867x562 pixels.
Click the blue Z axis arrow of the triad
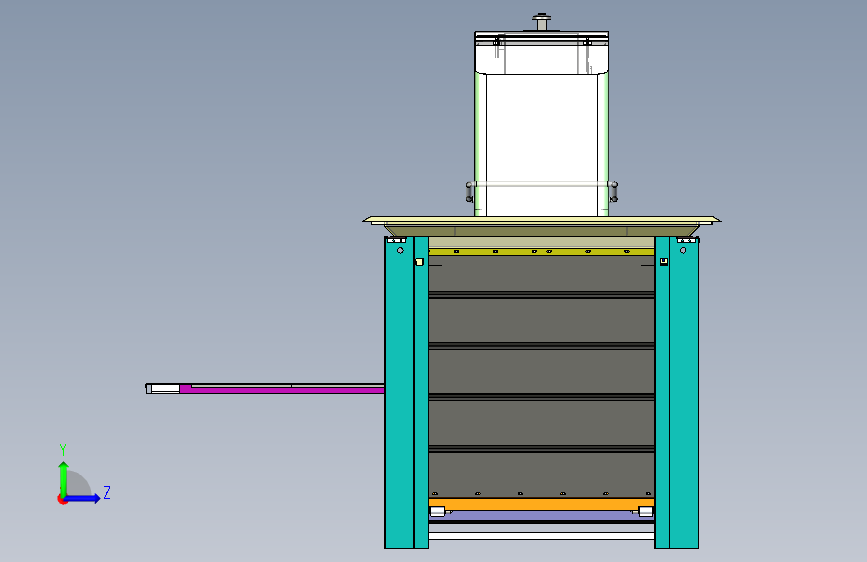point(83,498)
